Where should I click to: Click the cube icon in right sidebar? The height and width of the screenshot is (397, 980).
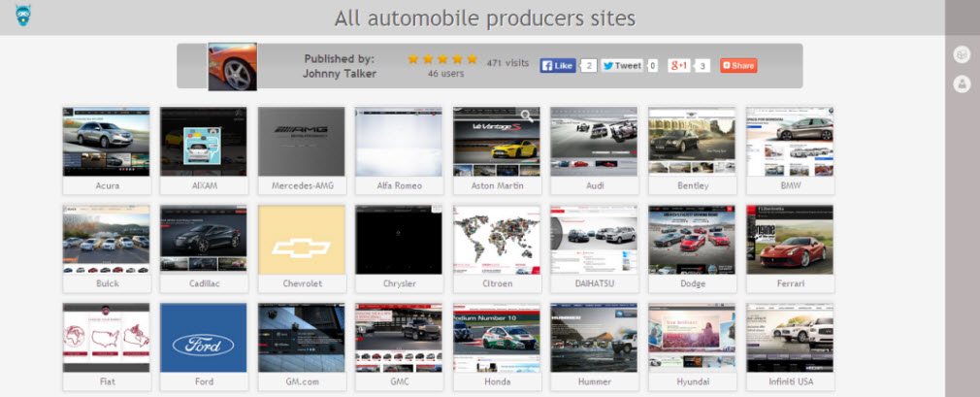point(962,54)
